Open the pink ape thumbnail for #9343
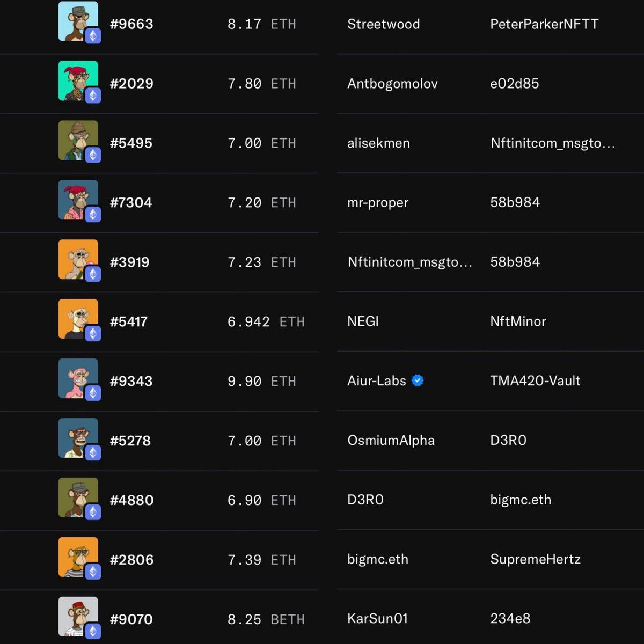644x644 pixels. point(78,378)
